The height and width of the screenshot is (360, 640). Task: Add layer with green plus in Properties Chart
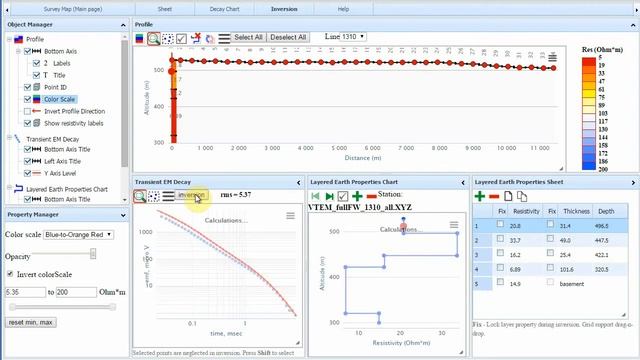(357, 196)
